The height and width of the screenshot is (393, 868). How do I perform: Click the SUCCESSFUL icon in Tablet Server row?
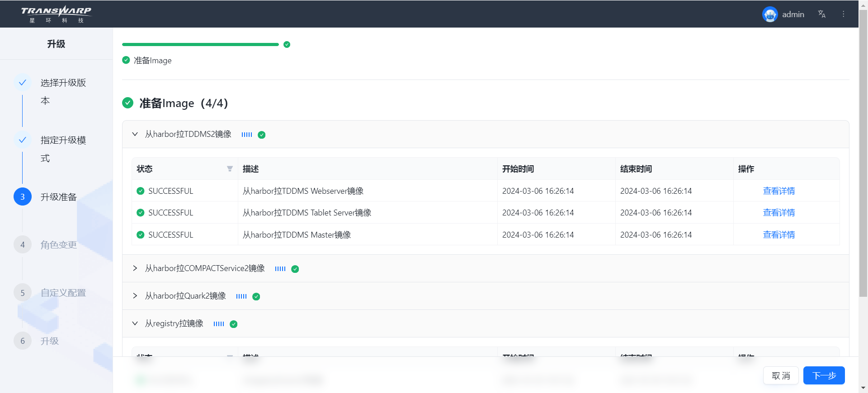(x=141, y=212)
